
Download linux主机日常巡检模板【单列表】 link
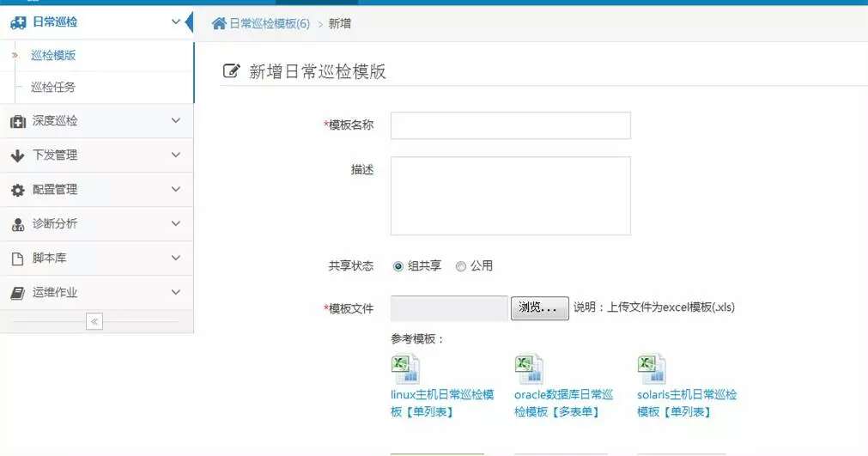click(x=442, y=403)
